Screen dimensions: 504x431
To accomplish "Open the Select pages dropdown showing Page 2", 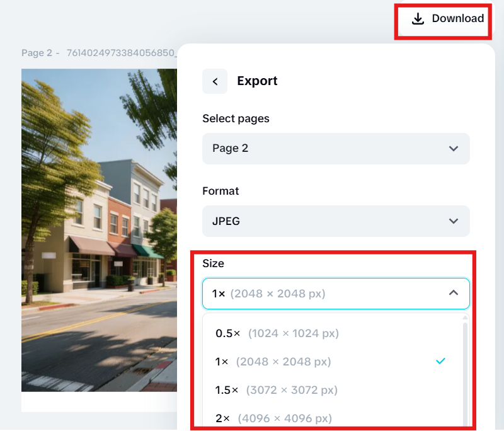I will click(336, 149).
